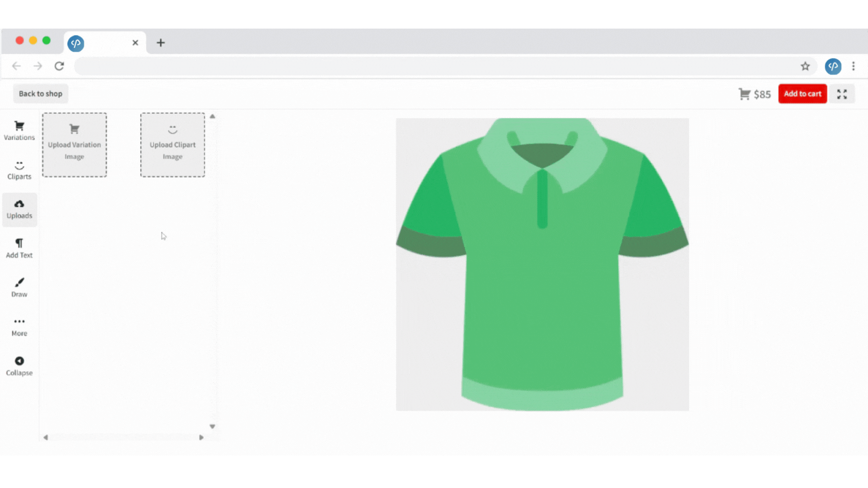Select the Uploads sidebar item

pos(19,209)
